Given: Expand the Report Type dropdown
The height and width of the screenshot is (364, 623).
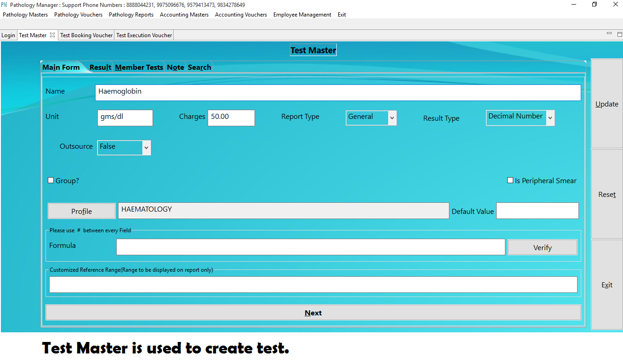Looking at the screenshot, I should coord(392,118).
